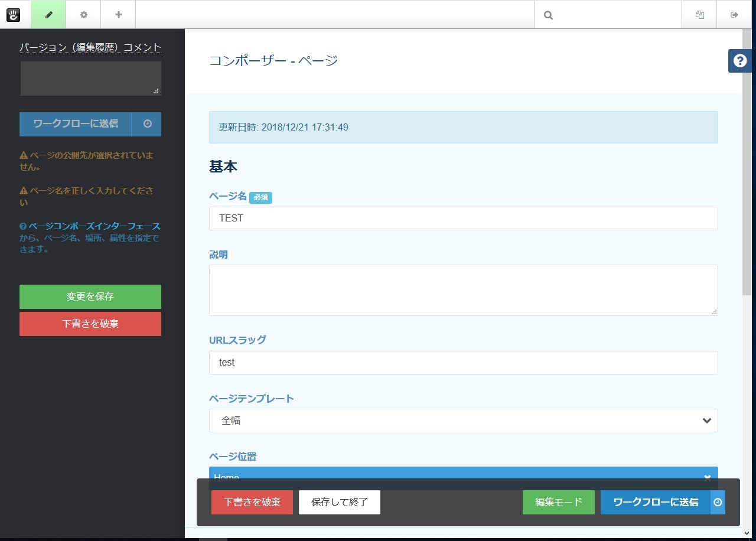Click the plus add content icon
The image size is (756, 541).
(x=118, y=15)
